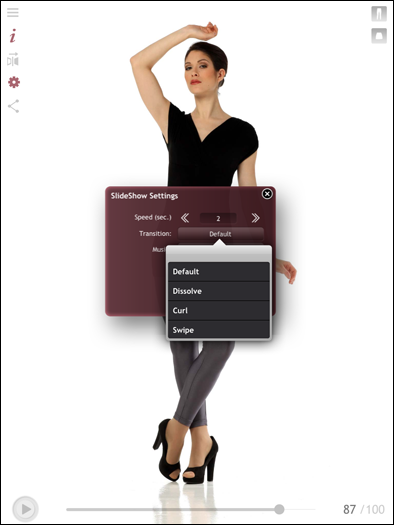Choose Default from the transition list

click(219, 272)
